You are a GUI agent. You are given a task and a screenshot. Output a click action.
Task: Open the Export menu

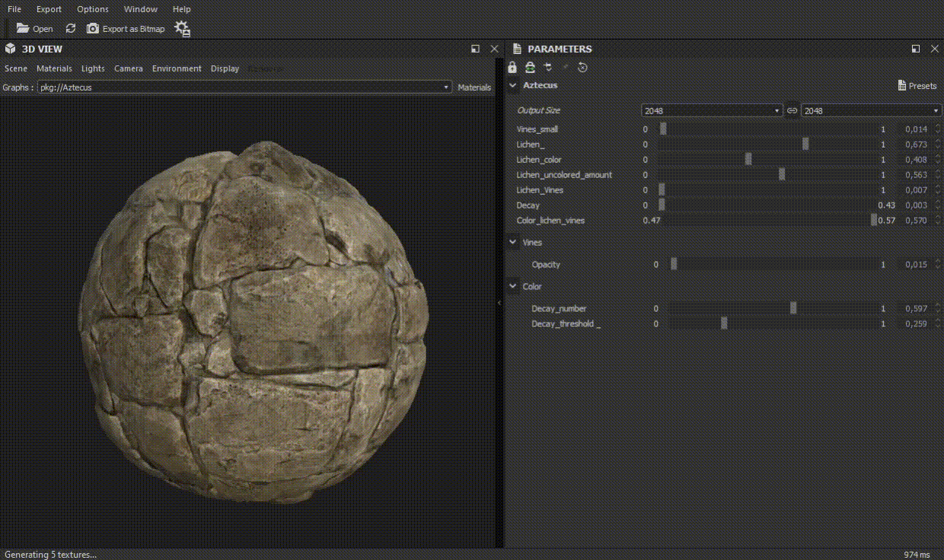pos(49,9)
